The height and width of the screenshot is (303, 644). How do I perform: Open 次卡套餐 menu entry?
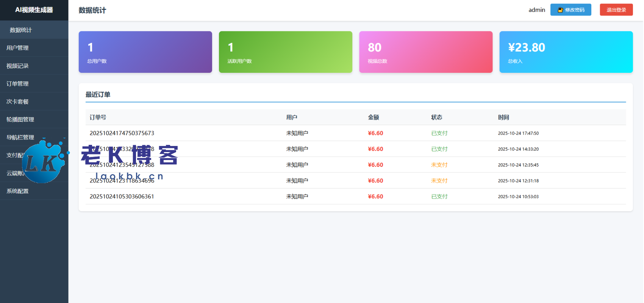pyautogui.click(x=18, y=102)
